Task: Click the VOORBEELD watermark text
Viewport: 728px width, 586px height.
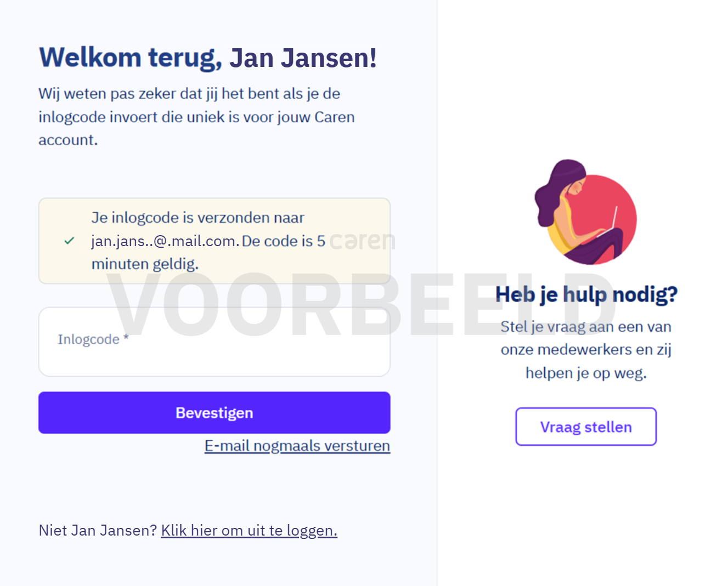Action: (362, 305)
